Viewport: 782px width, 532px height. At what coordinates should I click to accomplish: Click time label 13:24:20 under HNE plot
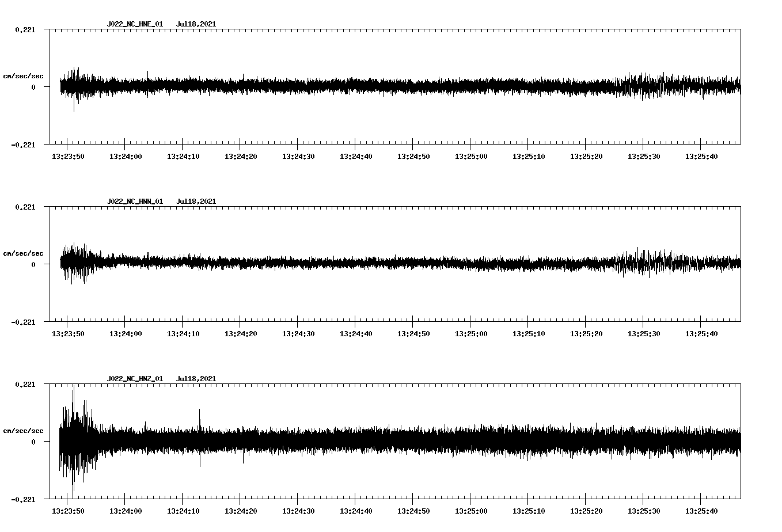pyautogui.click(x=241, y=156)
